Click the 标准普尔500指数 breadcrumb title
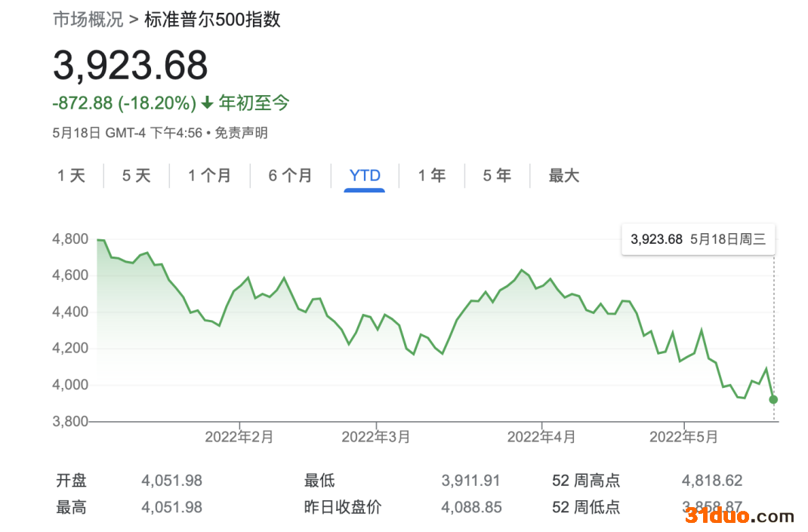Viewport: 808px width, 532px height. pos(212,20)
